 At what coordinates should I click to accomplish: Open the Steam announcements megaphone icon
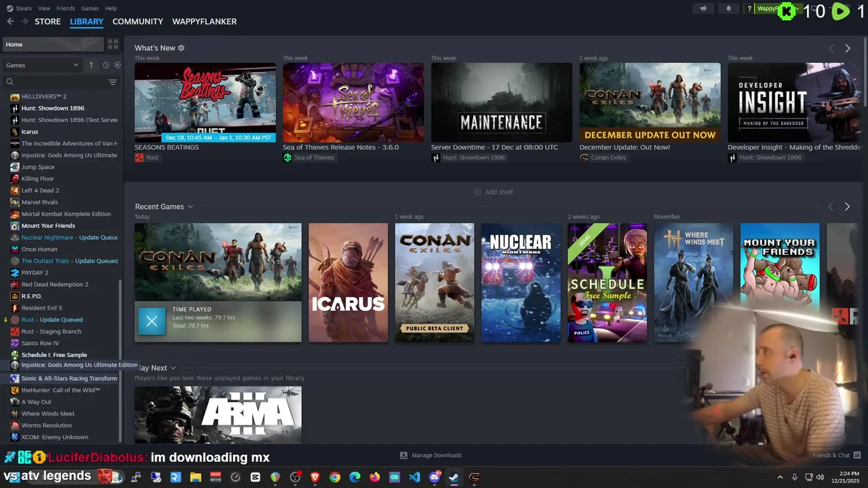703,9
